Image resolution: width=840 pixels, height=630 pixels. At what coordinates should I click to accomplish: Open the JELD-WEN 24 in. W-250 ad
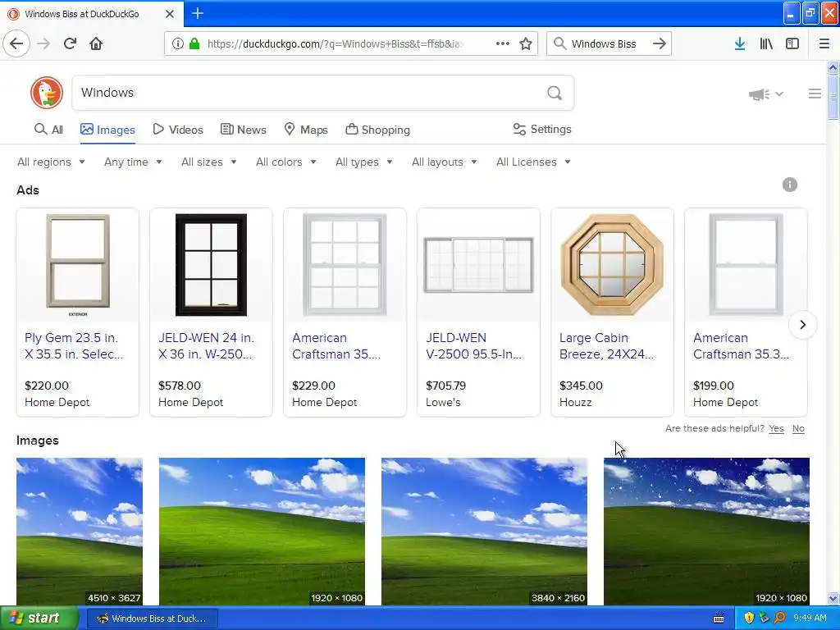coord(206,346)
